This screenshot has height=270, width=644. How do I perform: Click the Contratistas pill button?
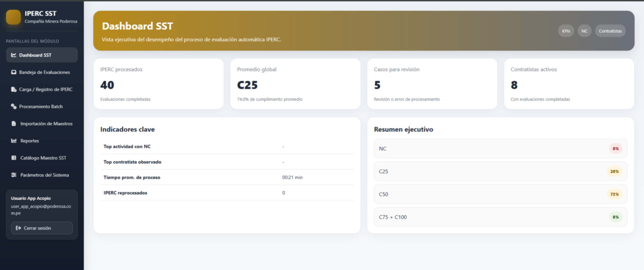(610, 31)
